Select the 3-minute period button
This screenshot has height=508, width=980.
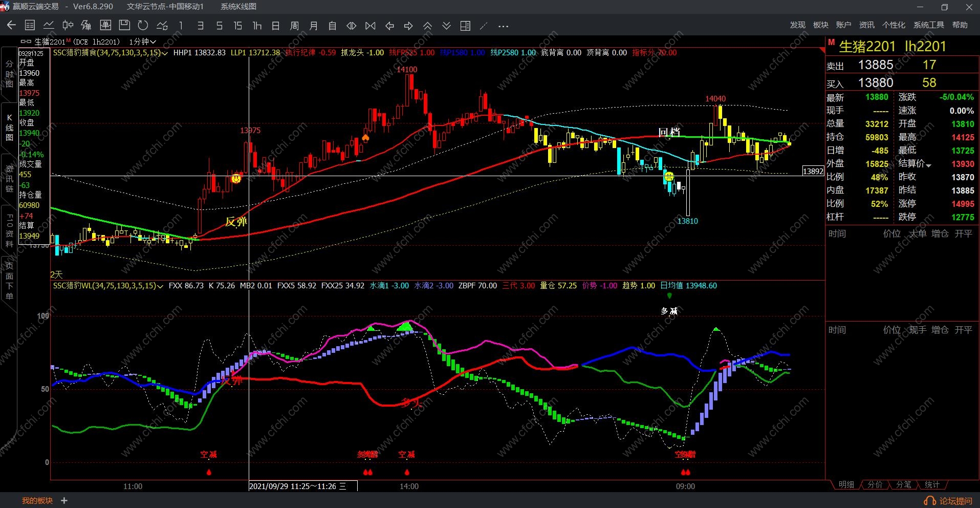pos(200,26)
